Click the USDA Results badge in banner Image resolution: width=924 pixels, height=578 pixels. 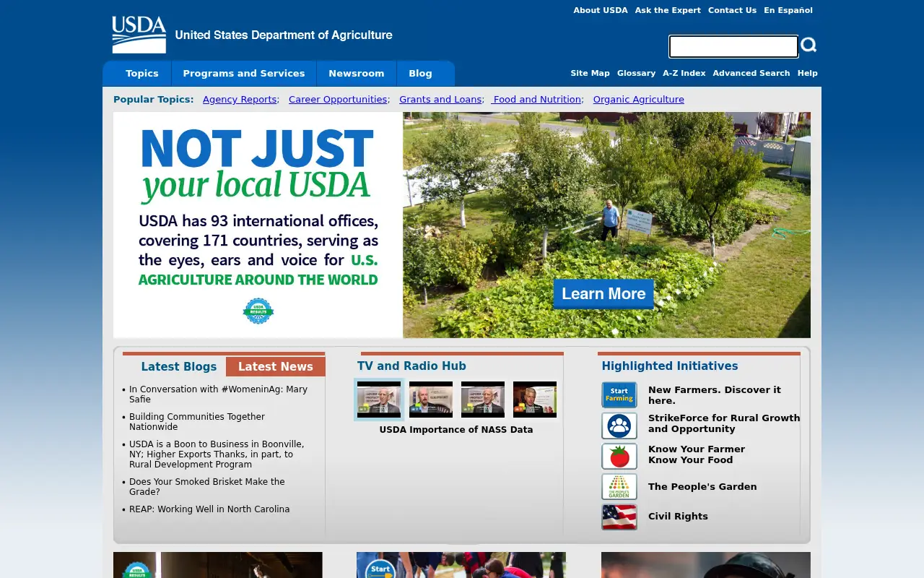pyautogui.click(x=258, y=311)
